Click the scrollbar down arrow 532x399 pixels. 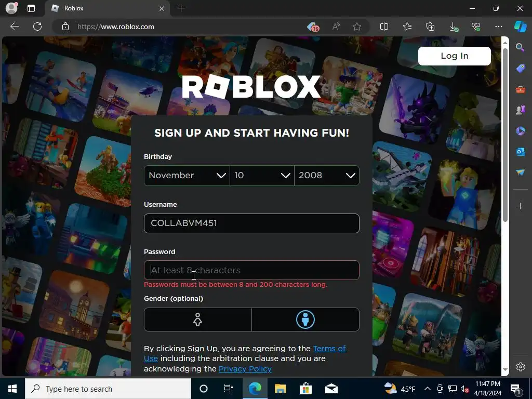click(x=505, y=369)
